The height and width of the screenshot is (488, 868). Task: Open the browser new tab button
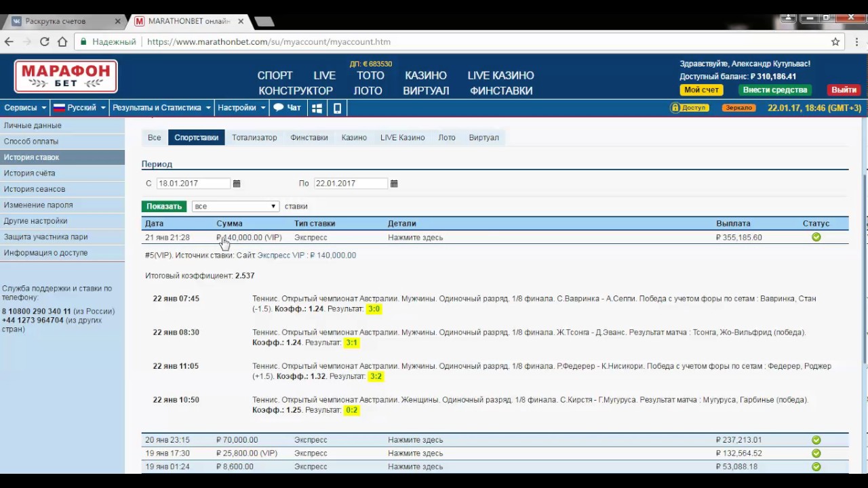click(x=264, y=21)
